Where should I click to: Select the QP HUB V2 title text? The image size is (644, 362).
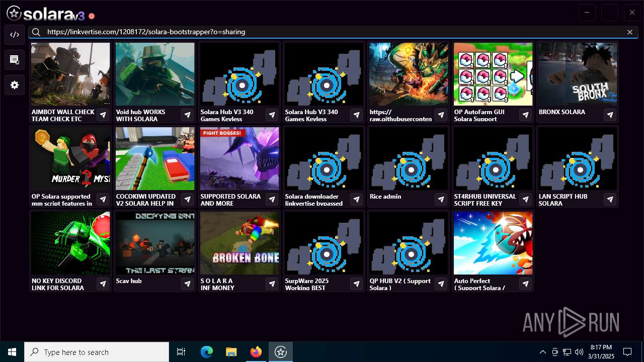click(x=400, y=284)
